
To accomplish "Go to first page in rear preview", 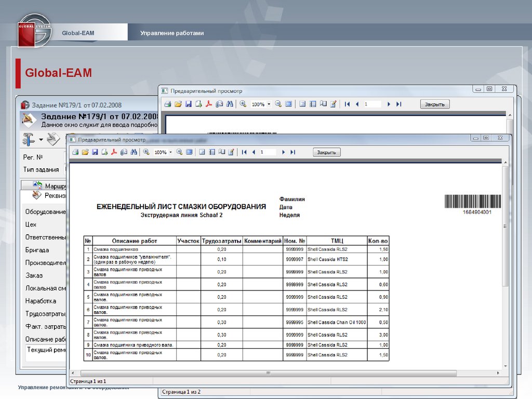I will coord(347,104).
